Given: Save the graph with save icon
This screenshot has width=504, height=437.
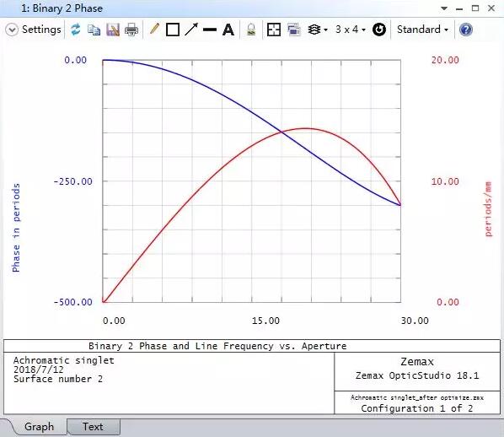Looking at the screenshot, I should coord(113,30).
